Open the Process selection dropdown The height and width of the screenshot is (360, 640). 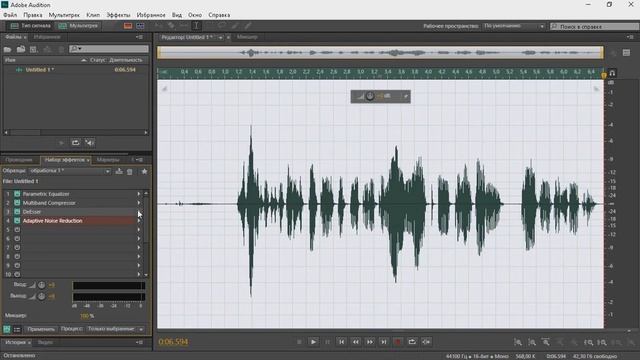[116, 329]
